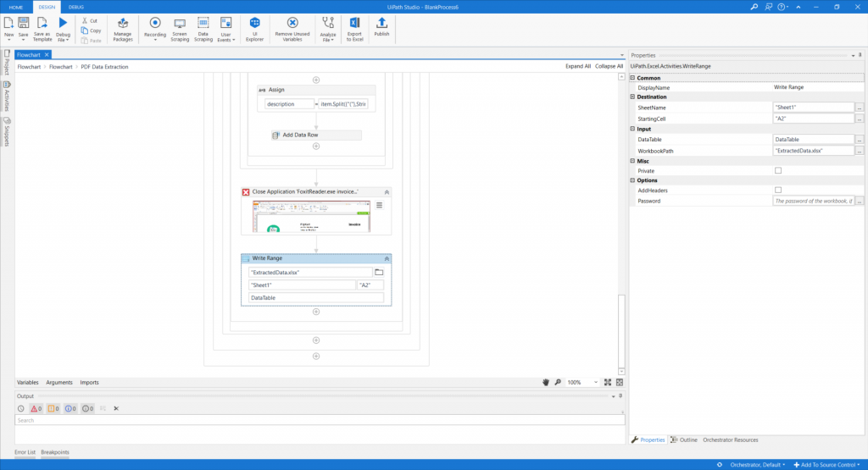
Task: Toggle timestamps in Output panel
Action: [20, 409]
